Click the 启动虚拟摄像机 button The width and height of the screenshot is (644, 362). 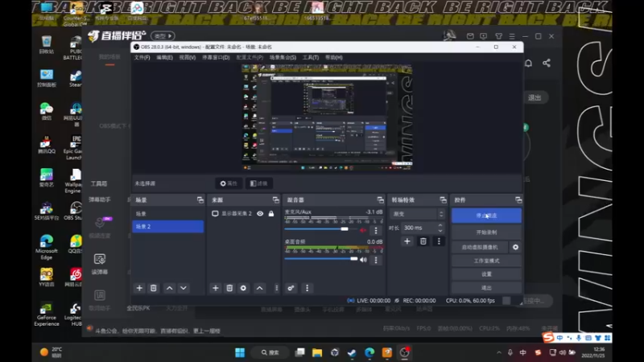pos(480,247)
